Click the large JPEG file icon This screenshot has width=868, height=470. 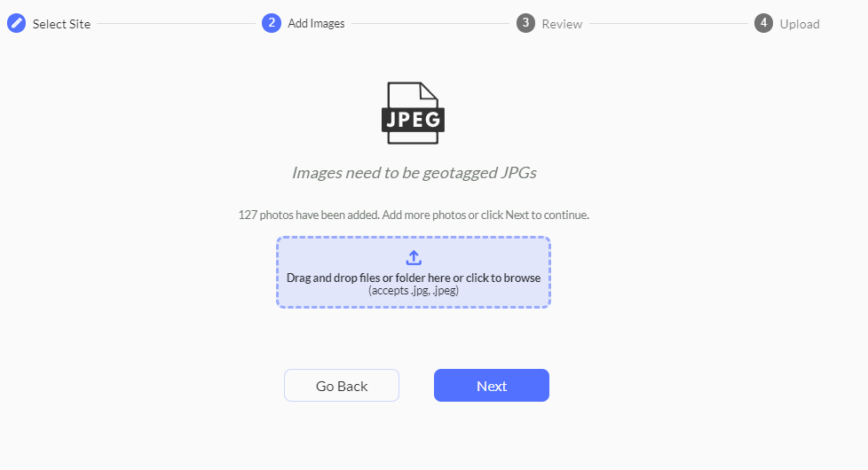coord(413,114)
